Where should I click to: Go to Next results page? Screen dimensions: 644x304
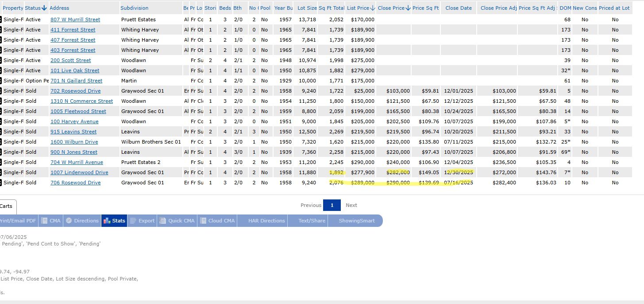tap(351, 205)
